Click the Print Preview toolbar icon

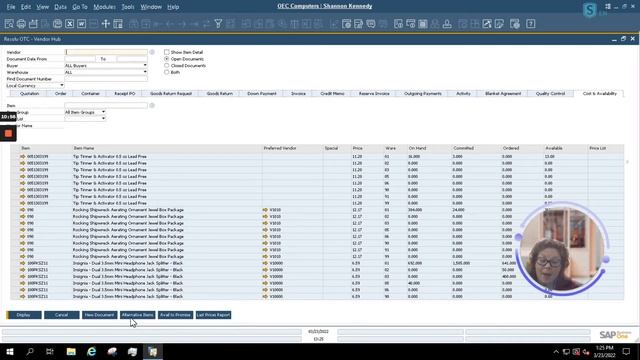coord(9,24)
